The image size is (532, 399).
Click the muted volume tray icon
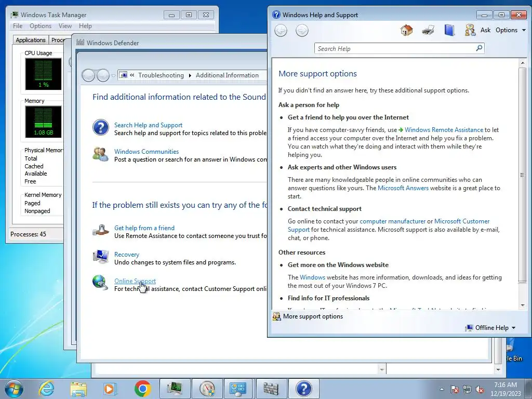[x=480, y=389]
